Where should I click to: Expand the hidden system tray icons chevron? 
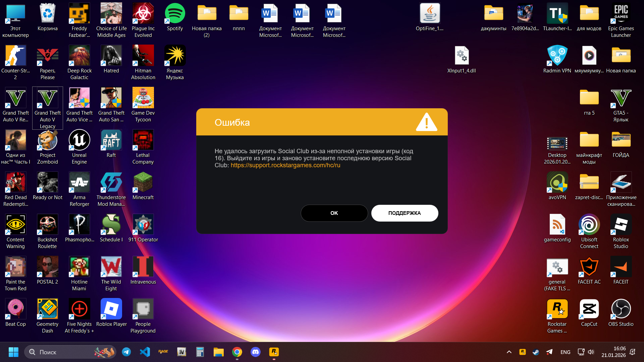509,352
